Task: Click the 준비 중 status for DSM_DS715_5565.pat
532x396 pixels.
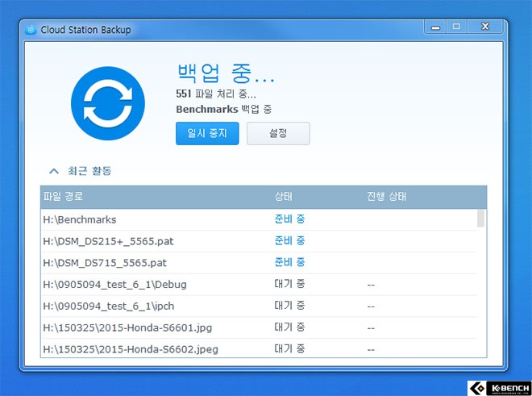Action: pyautogui.click(x=289, y=262)
